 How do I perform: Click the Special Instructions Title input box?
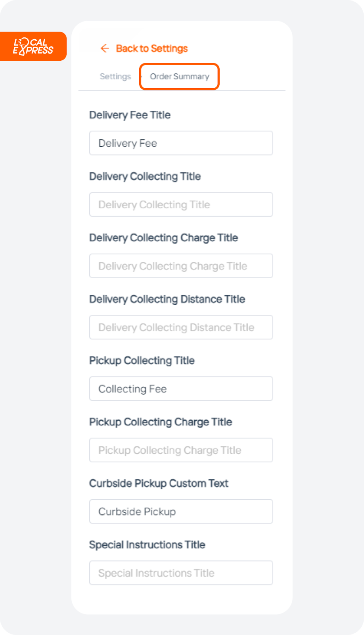(x=181, y=573)
